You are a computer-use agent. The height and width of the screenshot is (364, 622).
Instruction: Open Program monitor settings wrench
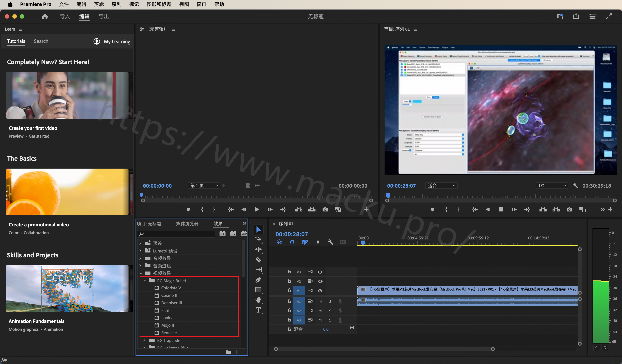(575, 186)
